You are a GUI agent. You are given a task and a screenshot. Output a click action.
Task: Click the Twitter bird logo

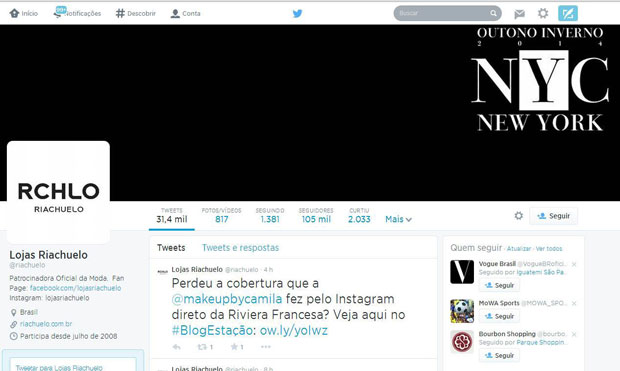(x=297, y=13)
